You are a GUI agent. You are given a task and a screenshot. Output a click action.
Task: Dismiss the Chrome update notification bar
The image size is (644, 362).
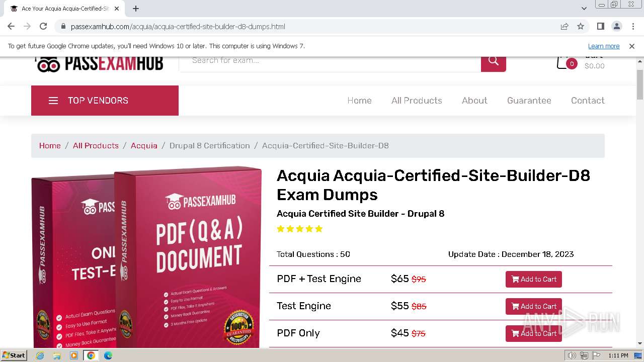632,46
